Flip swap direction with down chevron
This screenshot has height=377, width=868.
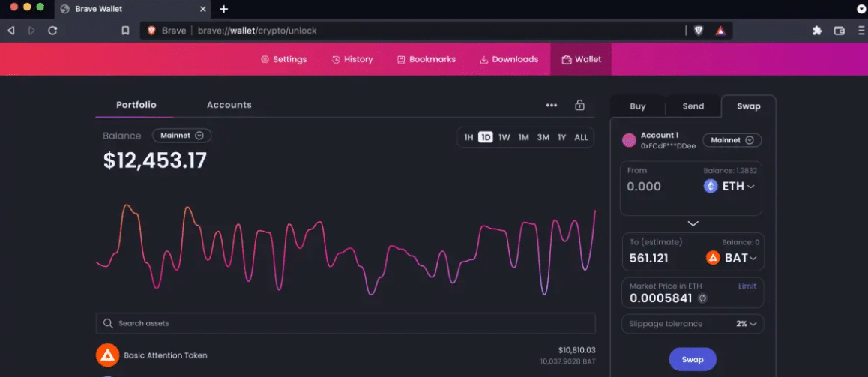(693, 223)
